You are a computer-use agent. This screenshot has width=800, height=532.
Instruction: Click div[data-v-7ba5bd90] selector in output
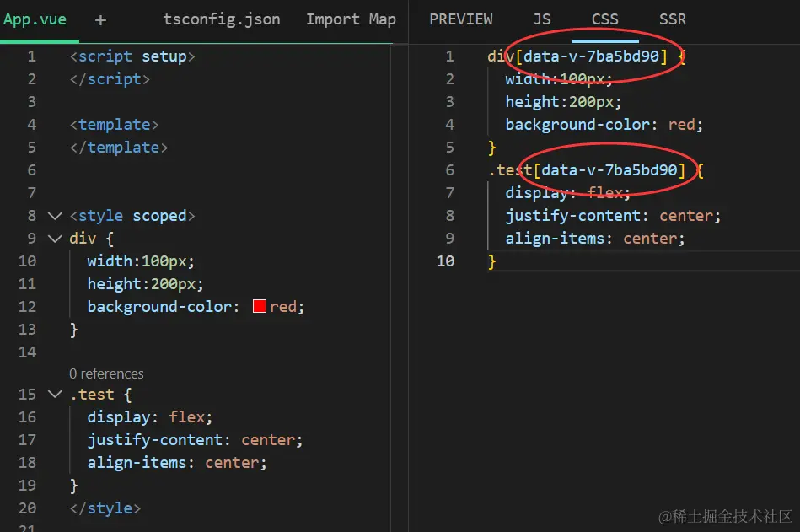tap(577, 56)
